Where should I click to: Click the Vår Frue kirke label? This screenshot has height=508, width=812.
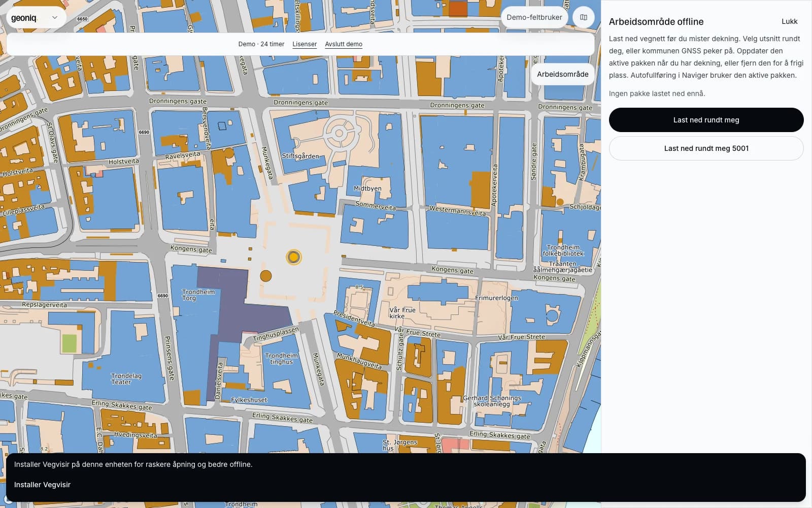pyautogui.click(x=402, y=313)
